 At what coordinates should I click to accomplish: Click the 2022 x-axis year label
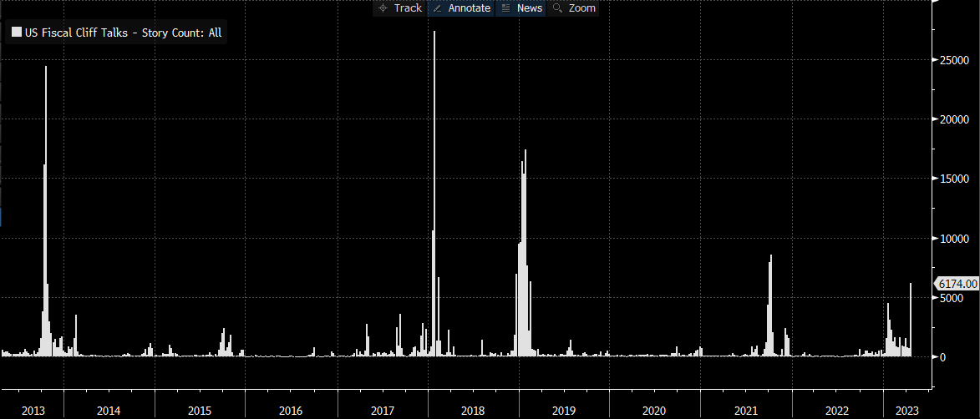tap(837, 411)
